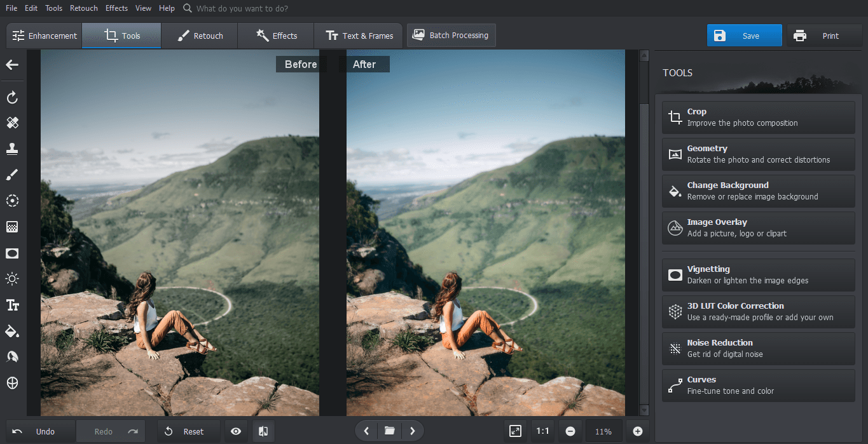Switch to the Enhancement tab
This screenshot has height=444, width=868.
click(44, 36)
